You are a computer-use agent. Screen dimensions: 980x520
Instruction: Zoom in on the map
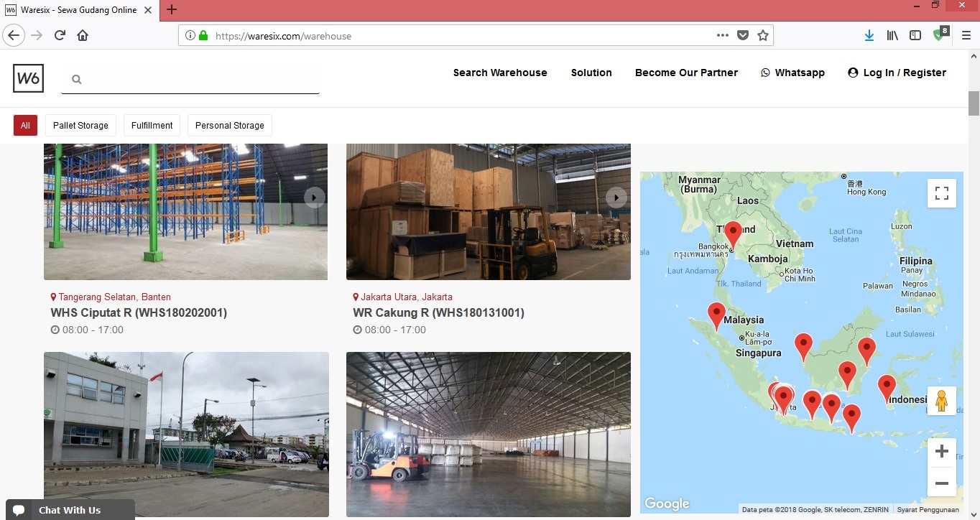click(941, 452)
